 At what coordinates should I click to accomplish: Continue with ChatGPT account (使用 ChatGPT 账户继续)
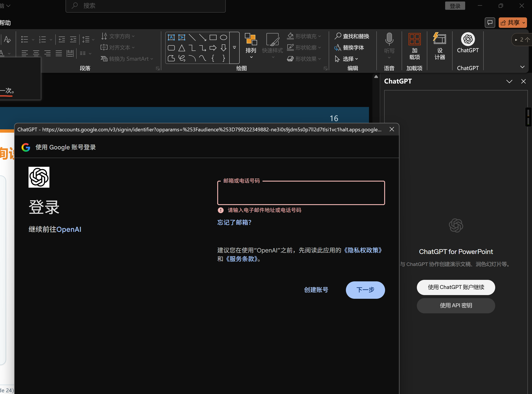click(456, 287)
